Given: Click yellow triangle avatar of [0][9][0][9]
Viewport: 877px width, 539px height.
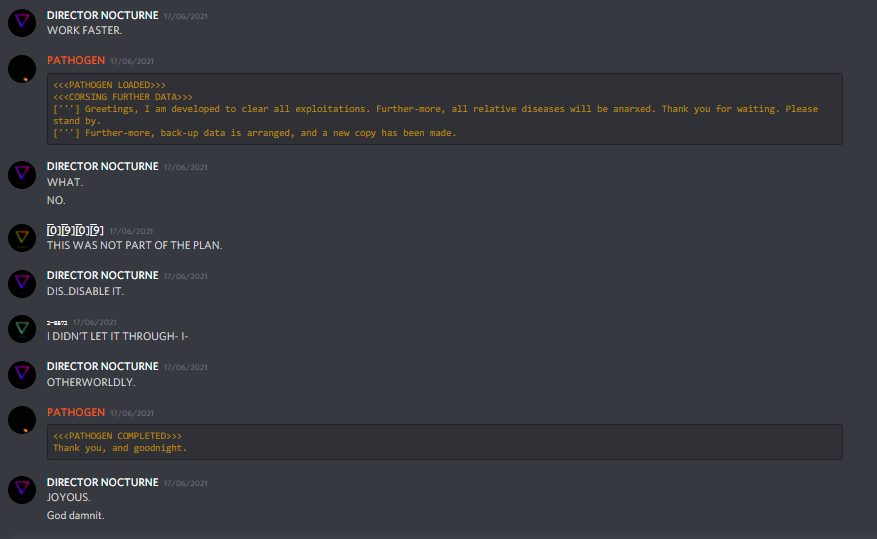Looking at the screenshot, I should click(22, 238).
